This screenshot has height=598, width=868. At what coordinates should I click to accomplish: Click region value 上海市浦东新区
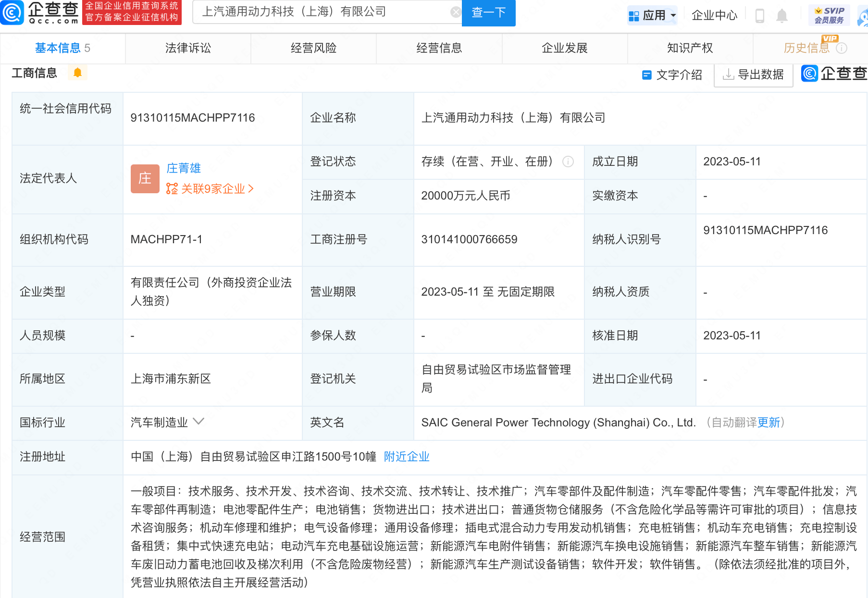(171, 379)
